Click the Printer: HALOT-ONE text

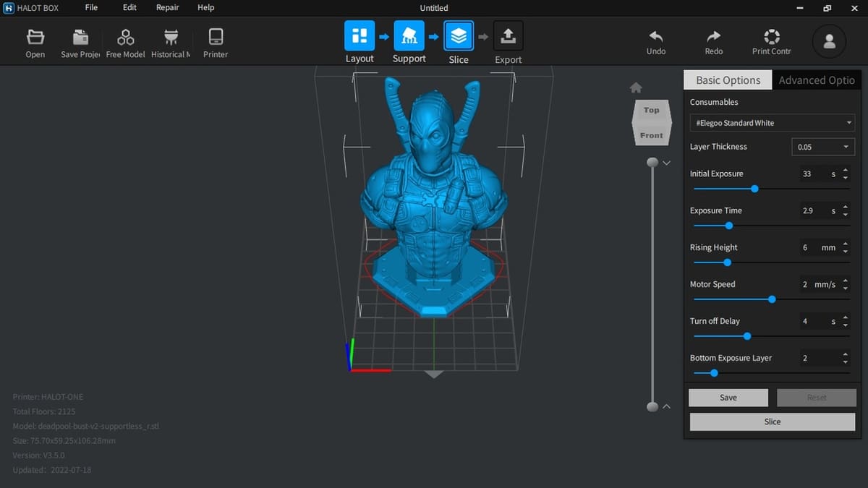point(48,397)
